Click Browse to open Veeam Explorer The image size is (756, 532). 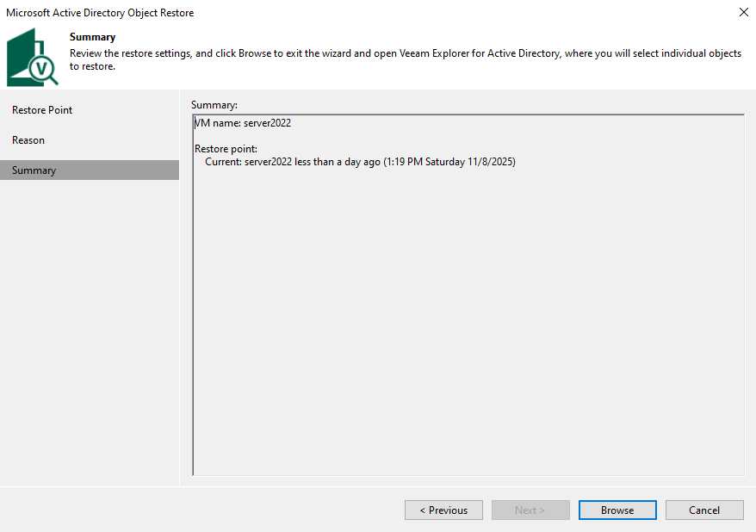[x=617, y=510]
